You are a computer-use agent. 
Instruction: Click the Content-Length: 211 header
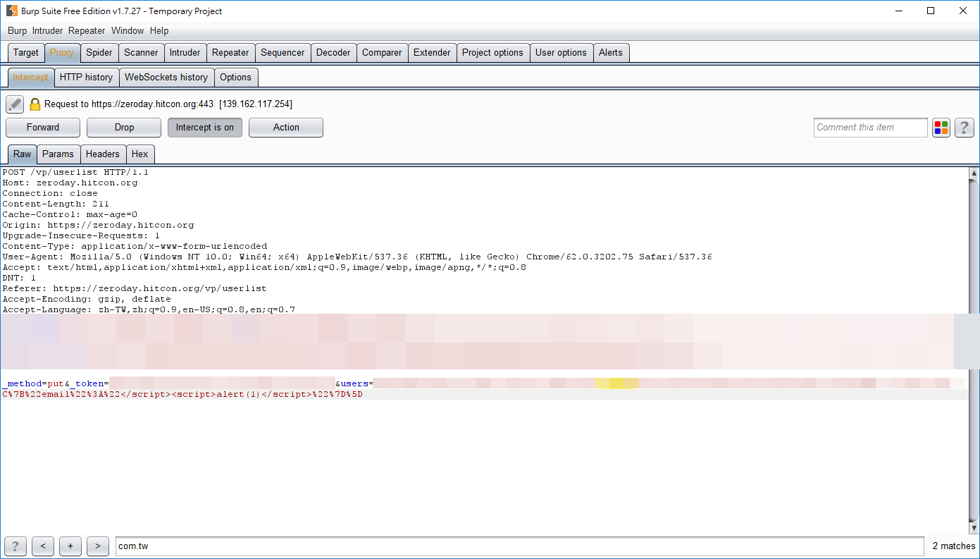point(56,204)
